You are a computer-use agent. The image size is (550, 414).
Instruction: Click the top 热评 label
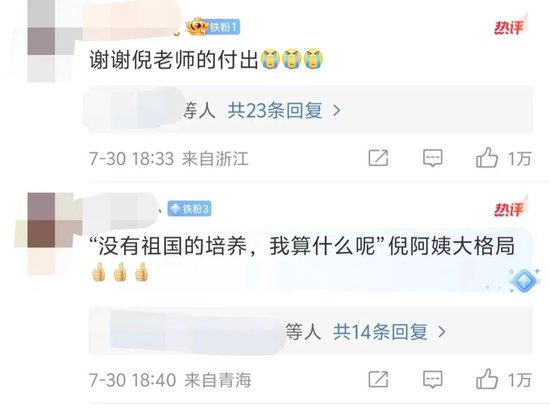point(510,25)
